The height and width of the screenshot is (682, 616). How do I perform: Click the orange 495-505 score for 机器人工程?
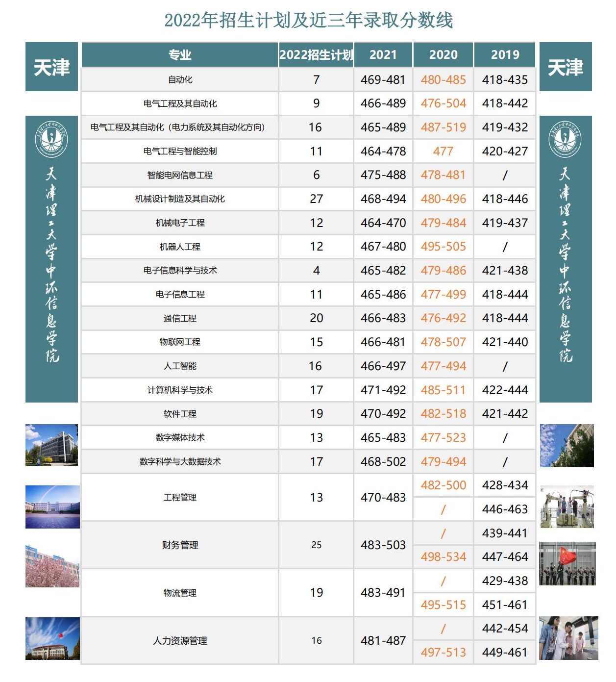coord(444,246)
